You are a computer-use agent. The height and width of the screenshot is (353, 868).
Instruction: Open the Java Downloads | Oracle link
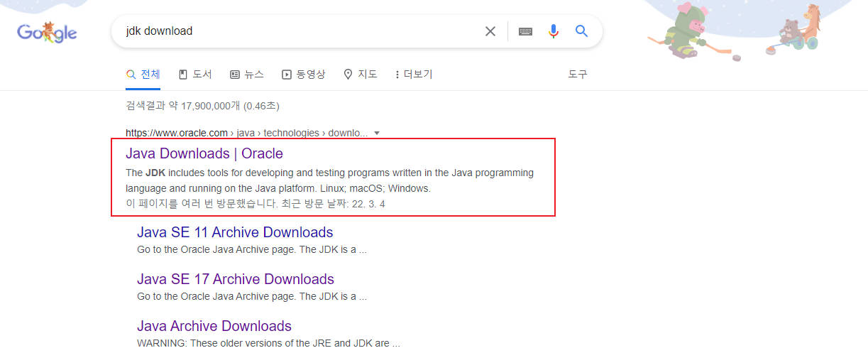pos(204,153)
